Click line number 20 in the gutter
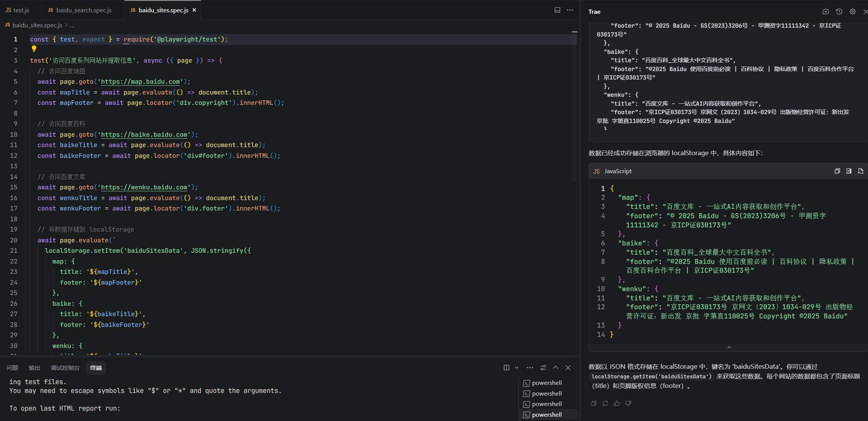 [14, 240]
